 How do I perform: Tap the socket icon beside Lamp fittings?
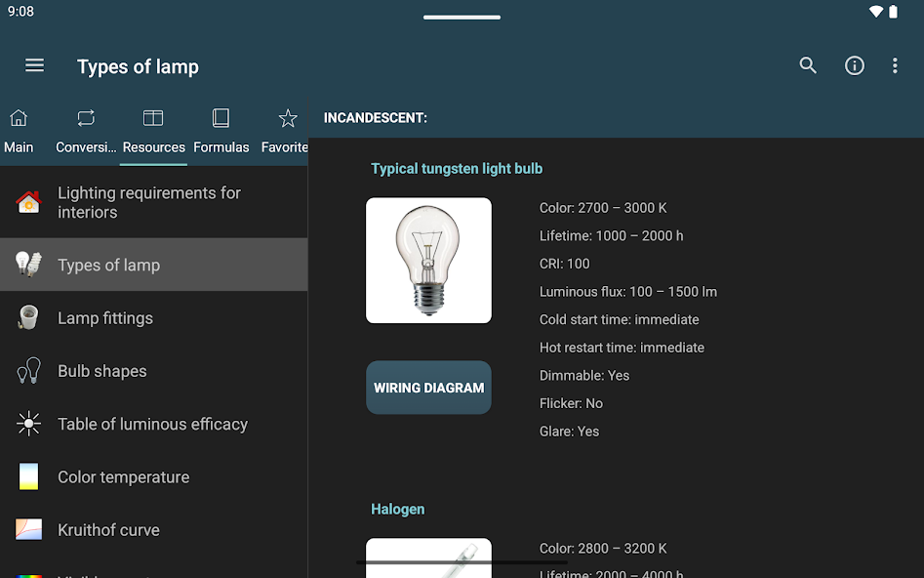tap(28, 317)
